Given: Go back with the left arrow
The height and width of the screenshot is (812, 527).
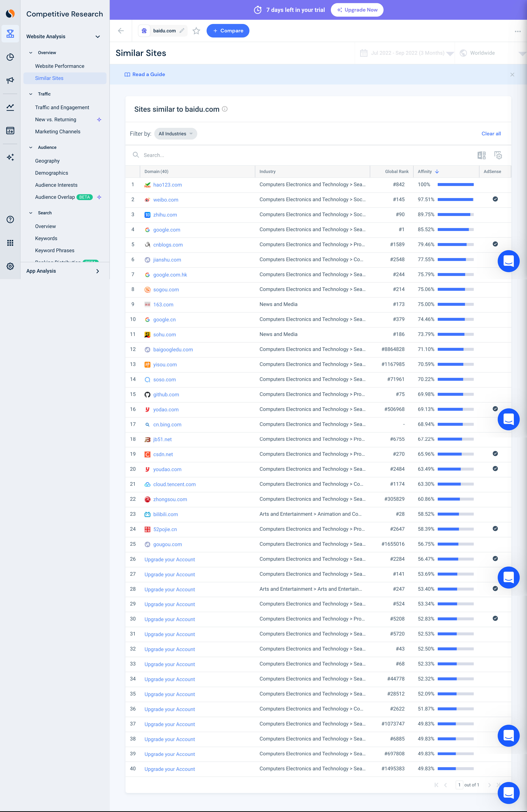Looking at the screenshot, I should click(x=121, y=31).
